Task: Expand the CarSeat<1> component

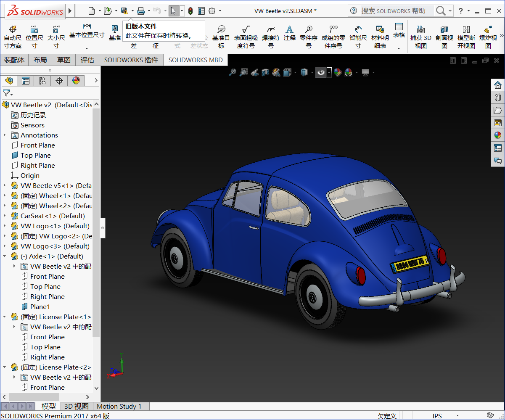Action: click(x=5, y=216)
